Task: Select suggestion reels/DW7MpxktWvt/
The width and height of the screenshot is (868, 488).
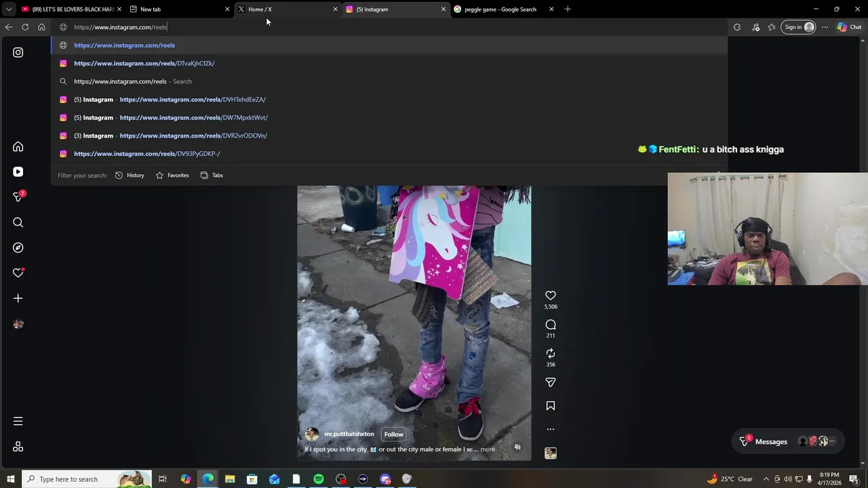Action: 389,117
